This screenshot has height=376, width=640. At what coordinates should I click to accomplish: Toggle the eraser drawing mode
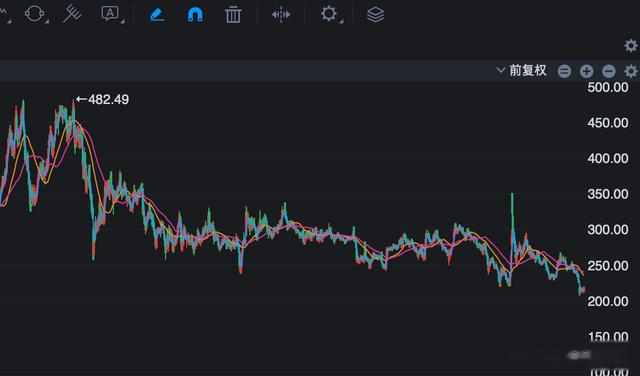pos(157,14)
